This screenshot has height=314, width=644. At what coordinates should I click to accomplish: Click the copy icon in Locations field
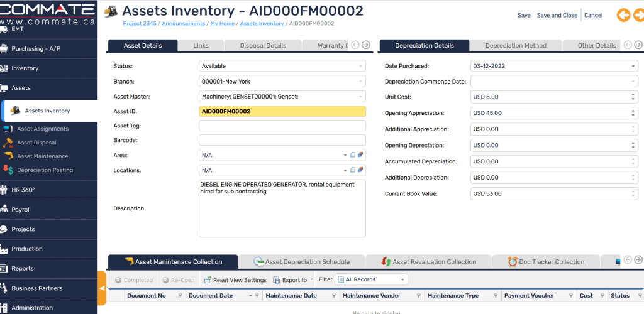click(x=352, y=170)
